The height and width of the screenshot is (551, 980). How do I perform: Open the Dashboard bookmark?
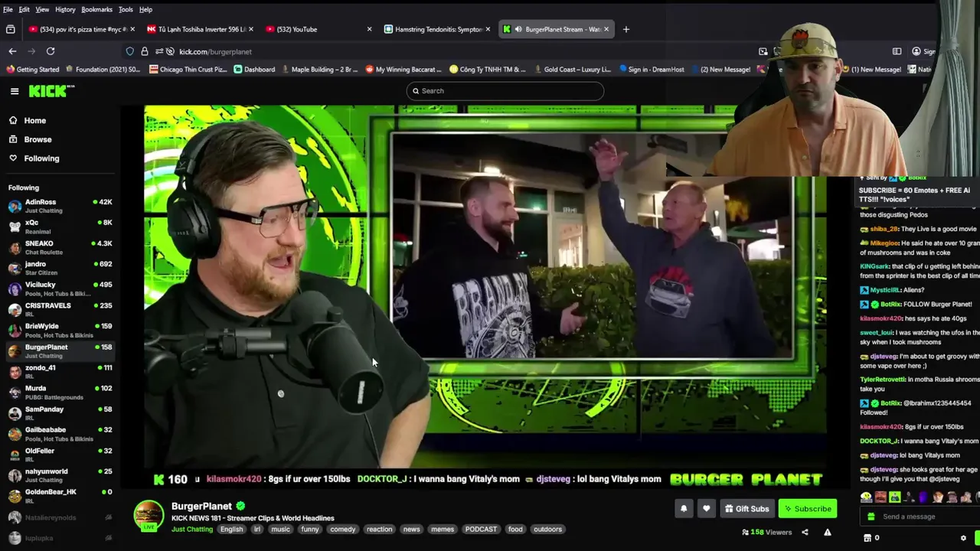pyautogui.click(x=254, y=70)
